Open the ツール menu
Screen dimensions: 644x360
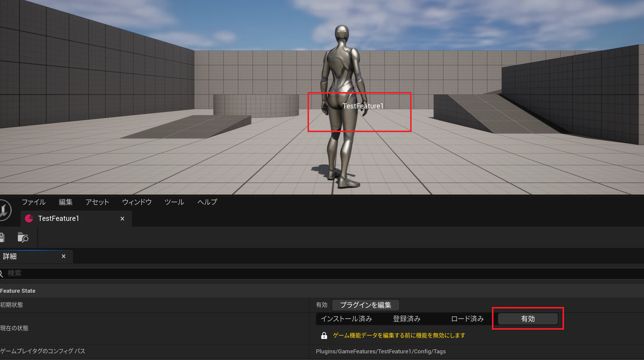174,202
